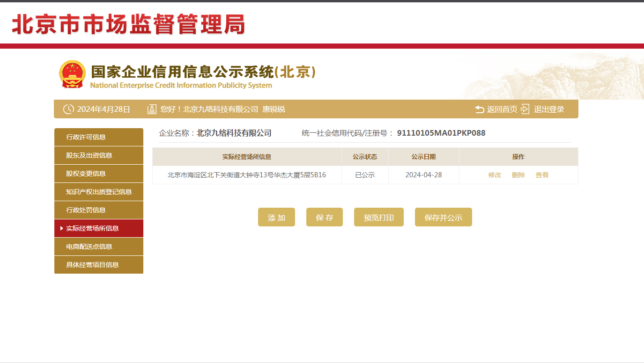Open 行政处罚信息 sidebar item
Screen dimensions: 644x363
[x=99, y=210]
